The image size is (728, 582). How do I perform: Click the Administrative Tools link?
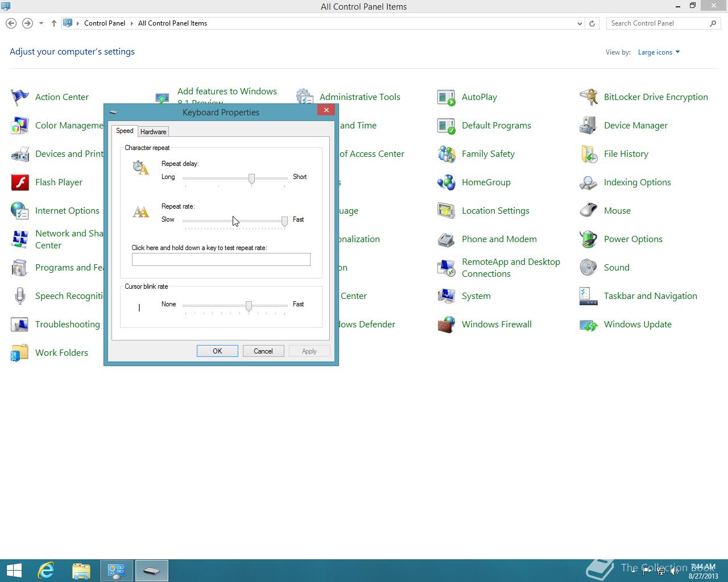click(359, 97)
